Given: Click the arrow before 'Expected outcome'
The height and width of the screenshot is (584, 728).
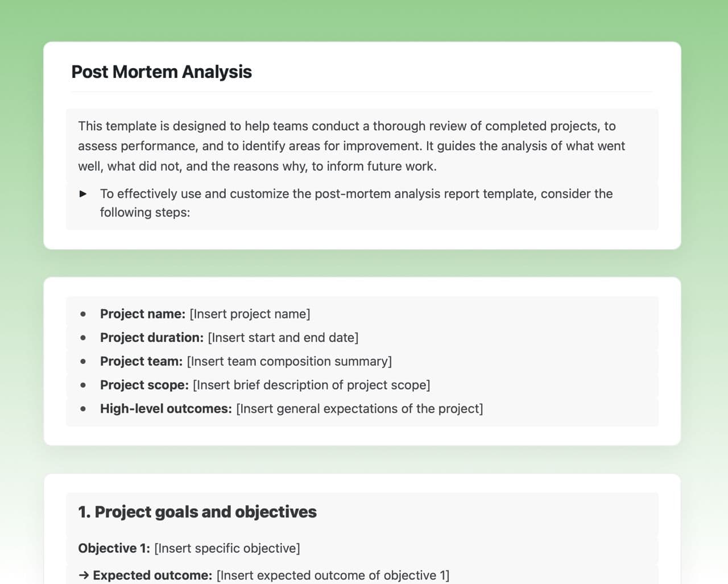Looking at the screenshot, I should coord(84,575).
